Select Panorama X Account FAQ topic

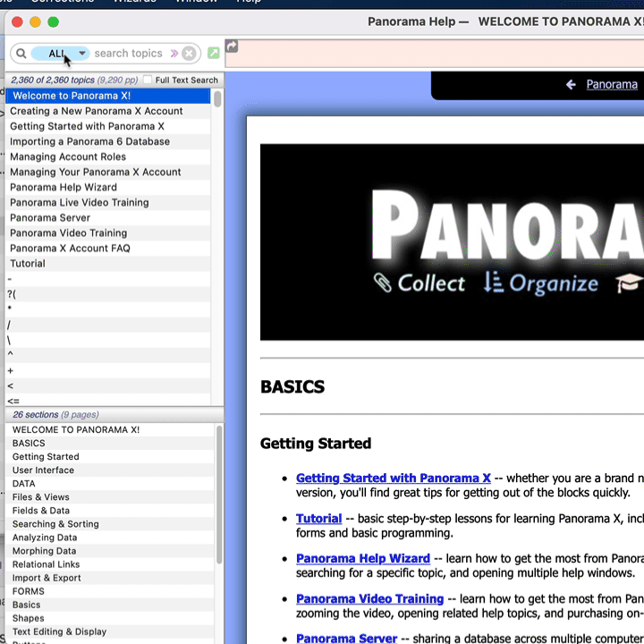pos(107,248)
